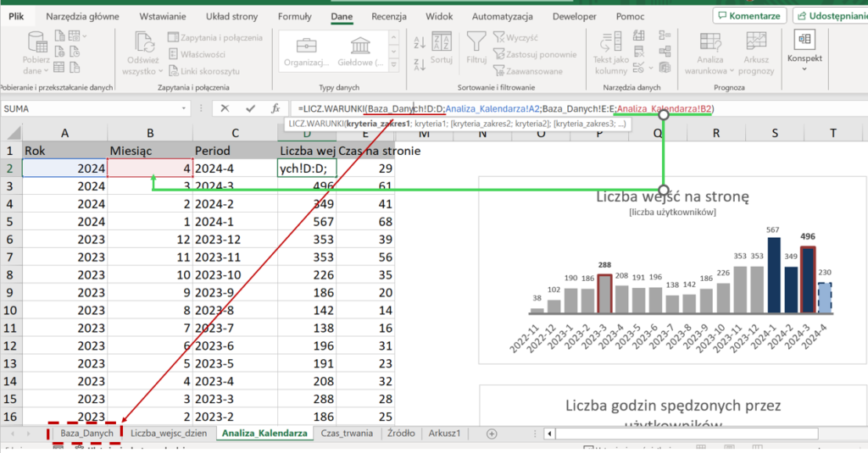Click the horizontal scrollbar at the bottom
Image resolution: width=868 pixels, height=453 pixels.
(x=687, y=434)
